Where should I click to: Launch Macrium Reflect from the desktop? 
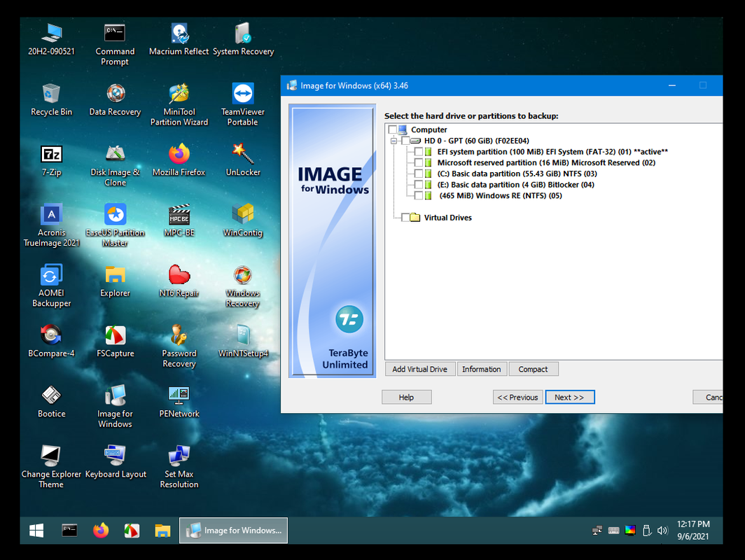coord(179,39)
